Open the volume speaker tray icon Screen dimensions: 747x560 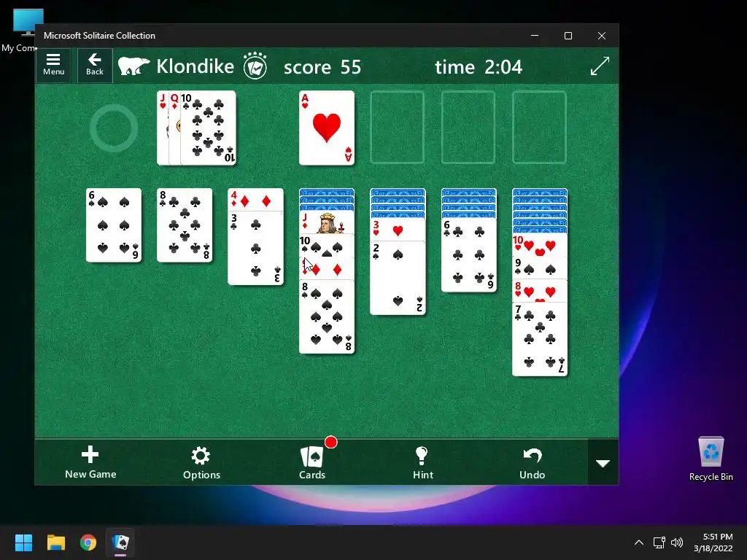676,542
